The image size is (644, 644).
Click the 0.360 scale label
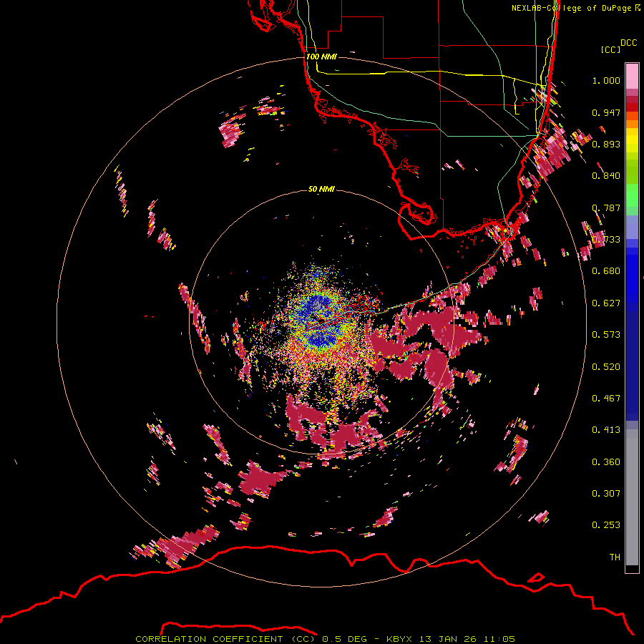(x=606, y=462)
